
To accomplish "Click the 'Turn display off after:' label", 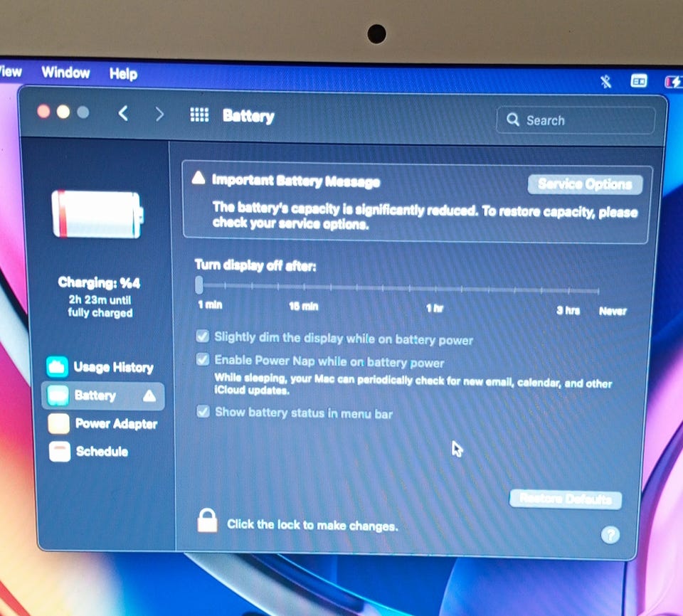I will [255, 265].
